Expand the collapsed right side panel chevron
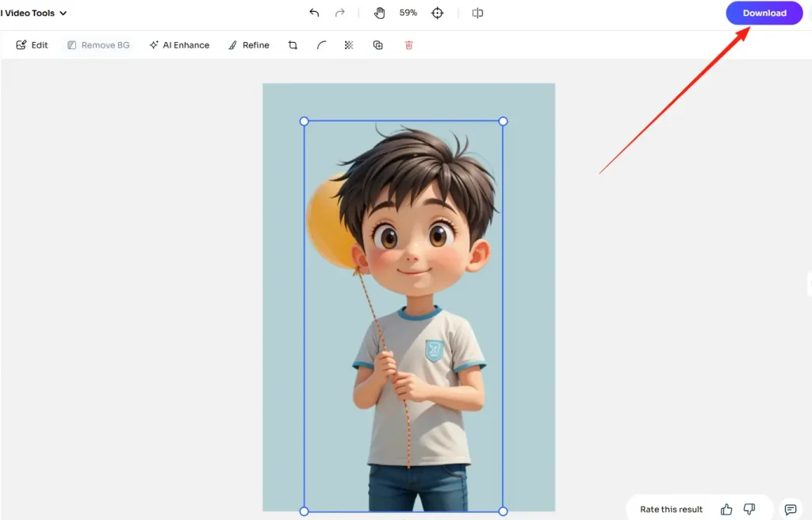This screenshot has height=520, width=812. pyautogui.click(x=807, y=283)
